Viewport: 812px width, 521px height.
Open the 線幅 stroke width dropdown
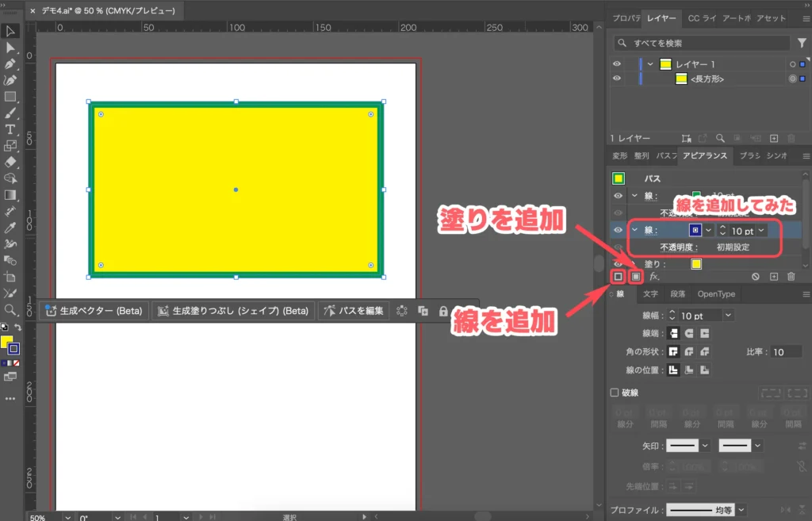pyautogui.click(x=728, y=316)
